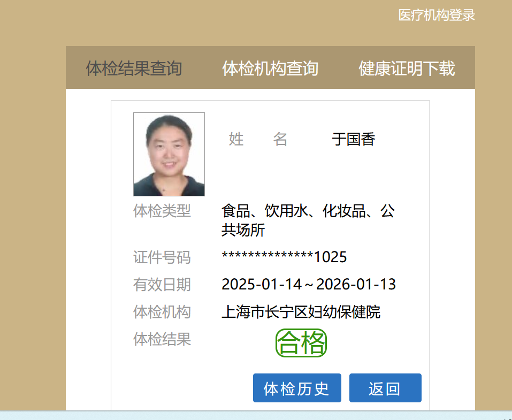Click the 体检机构 field label
Image resolution: width=512 pixels, height=420 pixels.
click(x=162, y=312)
